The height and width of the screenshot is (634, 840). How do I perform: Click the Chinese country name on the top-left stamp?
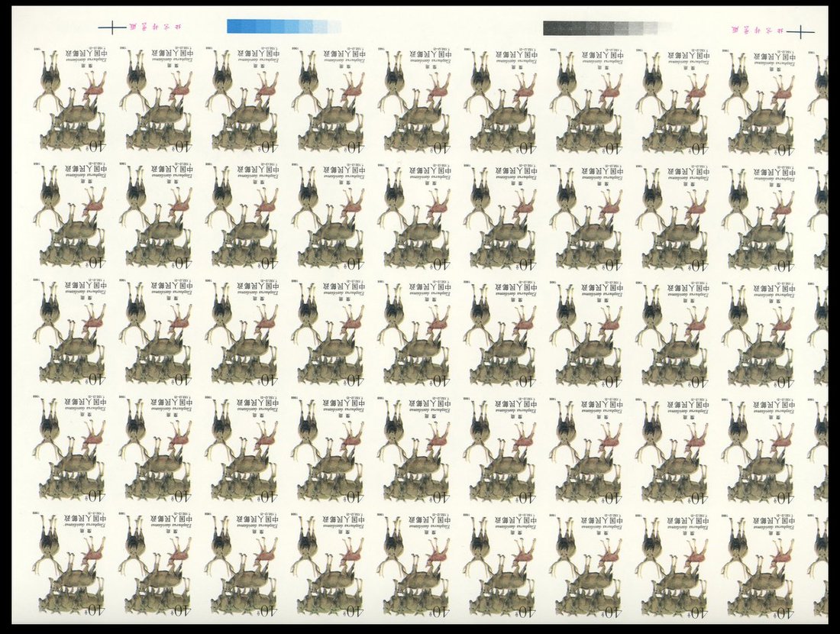pos(92,54)
